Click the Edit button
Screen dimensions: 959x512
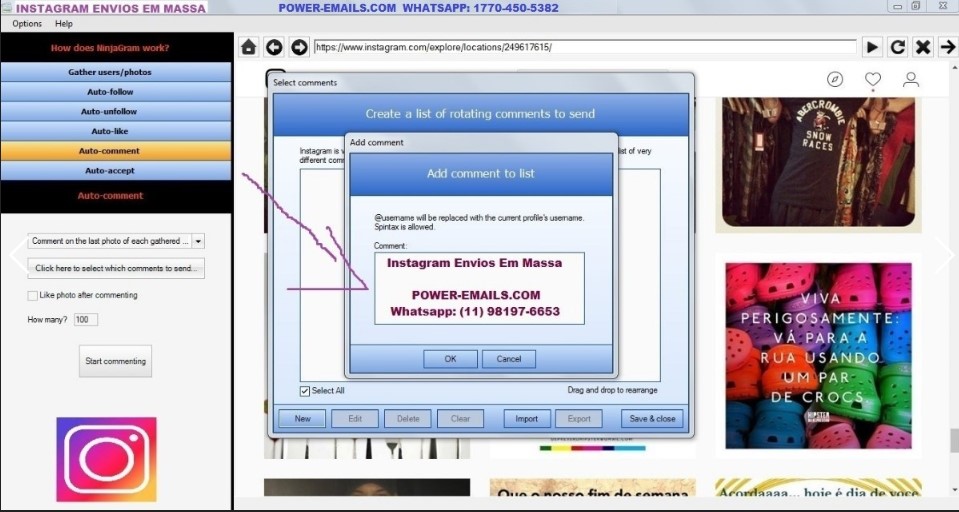355,418
